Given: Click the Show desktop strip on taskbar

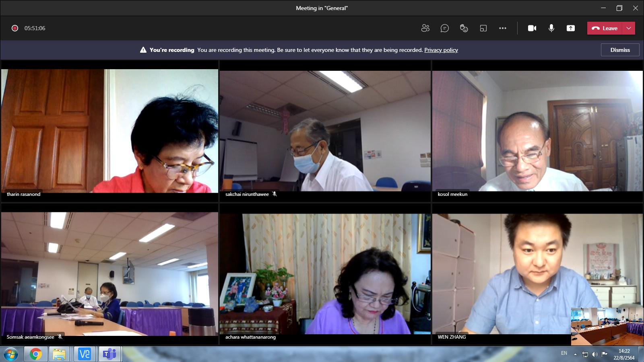Looking at the screenshot, I should [x=641, y=354].
